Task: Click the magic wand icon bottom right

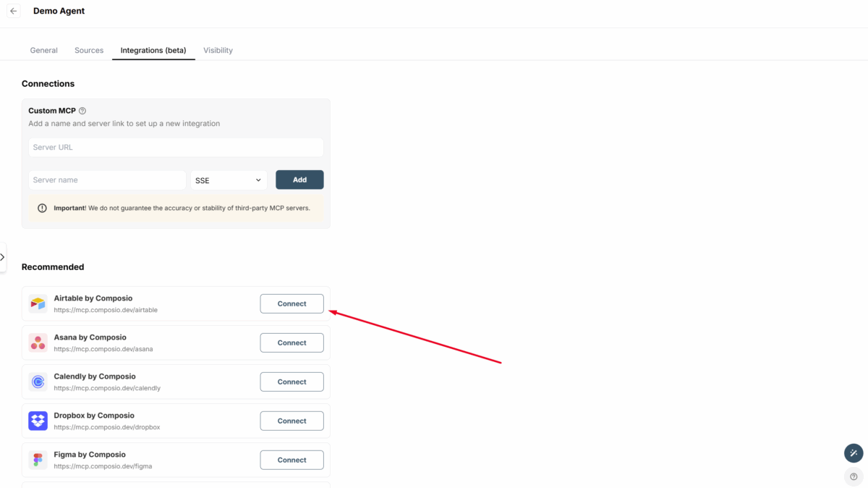Action: (x=853, y=453)
